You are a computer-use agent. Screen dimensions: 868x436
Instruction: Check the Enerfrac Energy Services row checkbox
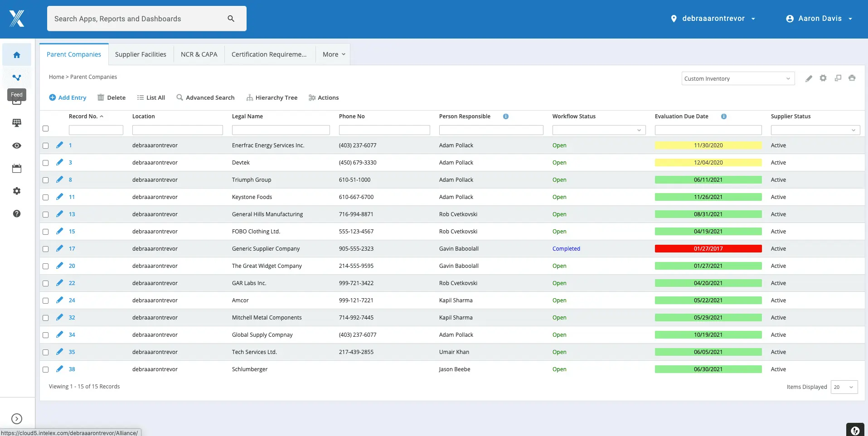point(45,145)
